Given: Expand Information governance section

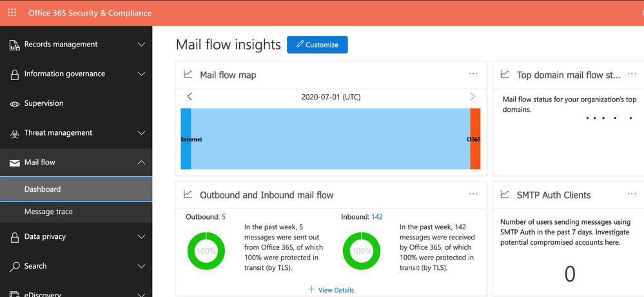Looking at the screenshot, I should (x=141, y=74).
